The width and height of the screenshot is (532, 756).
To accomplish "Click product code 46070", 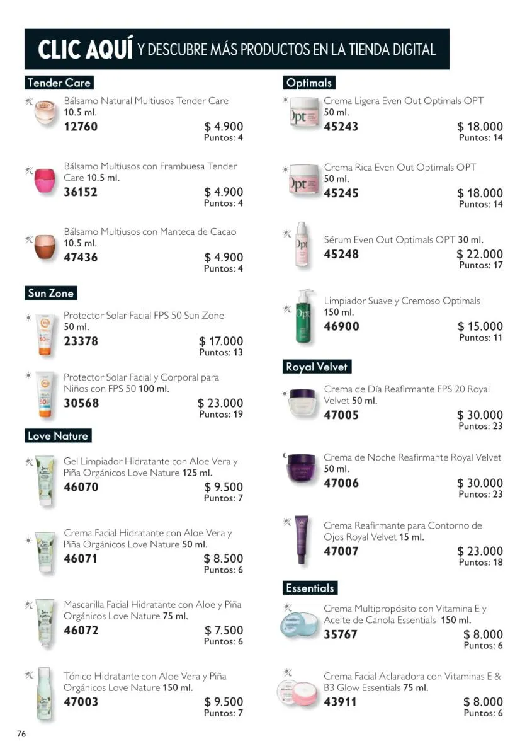I will tap(81, 487).
